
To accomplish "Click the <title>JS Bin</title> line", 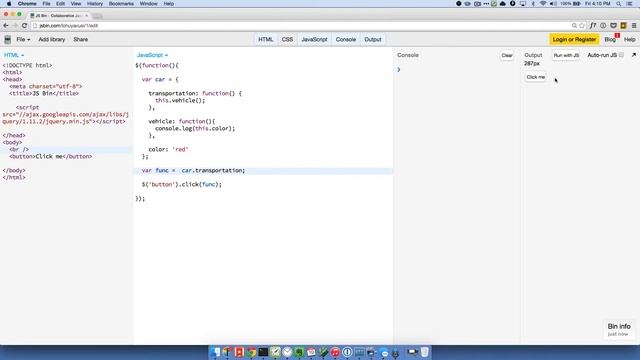I will 44,93.
